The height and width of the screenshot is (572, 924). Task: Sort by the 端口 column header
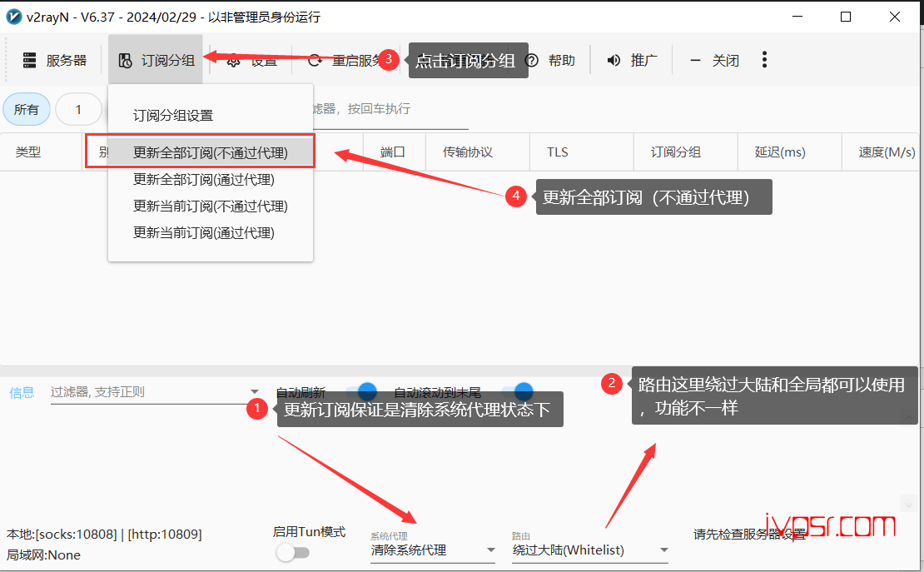(393, 152)
